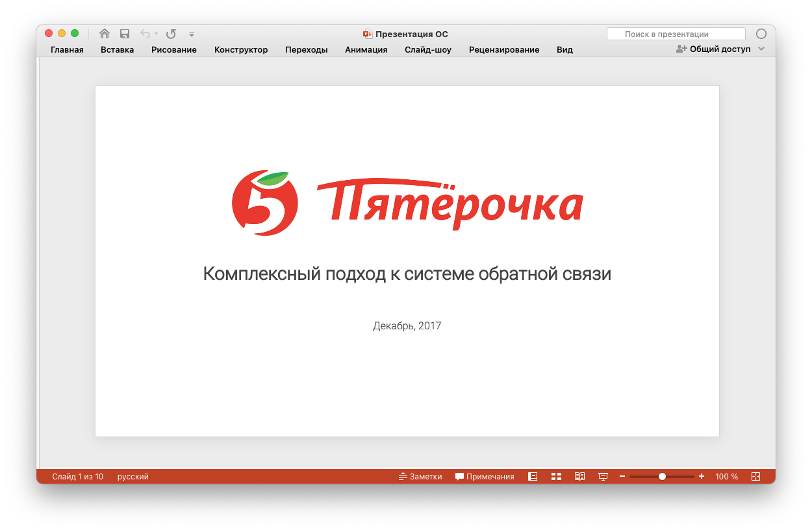Click the 'Слайд 1 из 10' status indicator
Screen dimensions: 812x532
(x=78, y=477)
